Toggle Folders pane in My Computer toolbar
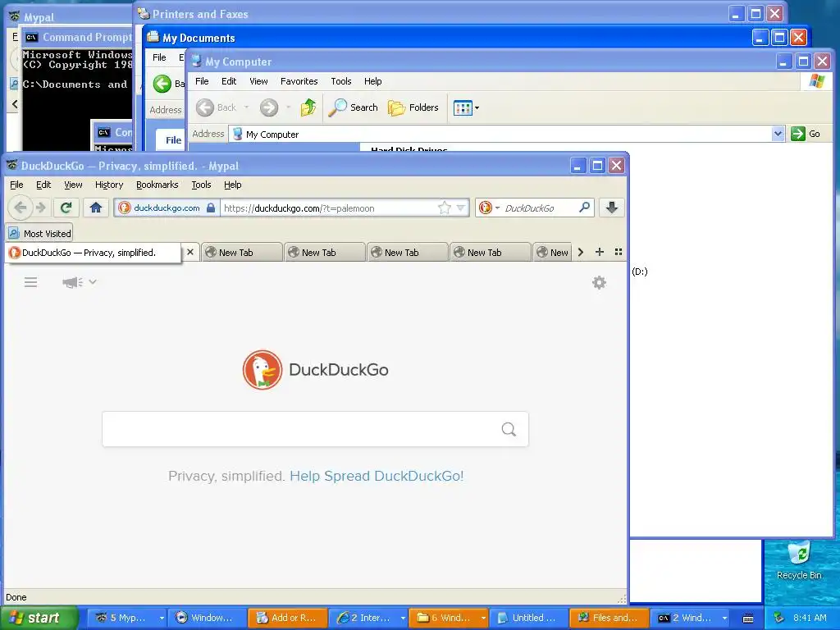This screenshot has height=630, width=840. click(413, 107)
